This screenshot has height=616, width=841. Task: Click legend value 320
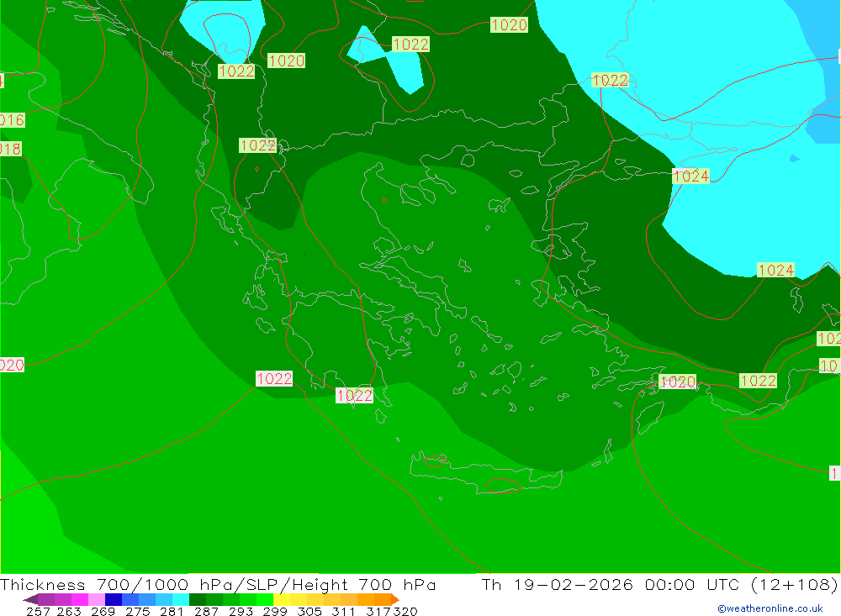405,611
